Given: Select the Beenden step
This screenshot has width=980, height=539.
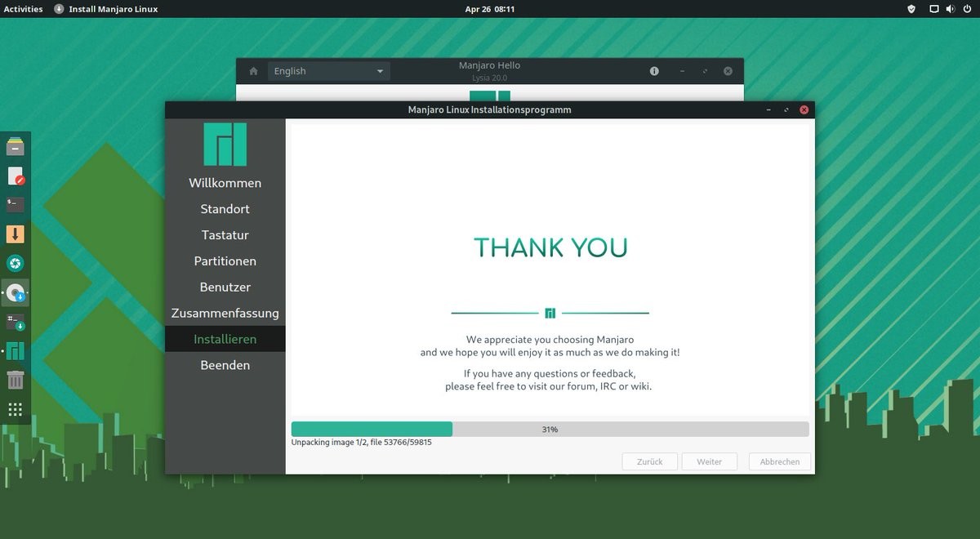Looking at the screenshot, I should coord(225,365).
